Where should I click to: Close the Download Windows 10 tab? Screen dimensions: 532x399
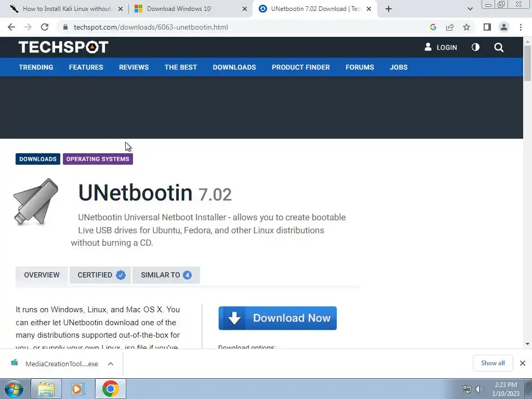pyautogui.click(x=245, y=9)
